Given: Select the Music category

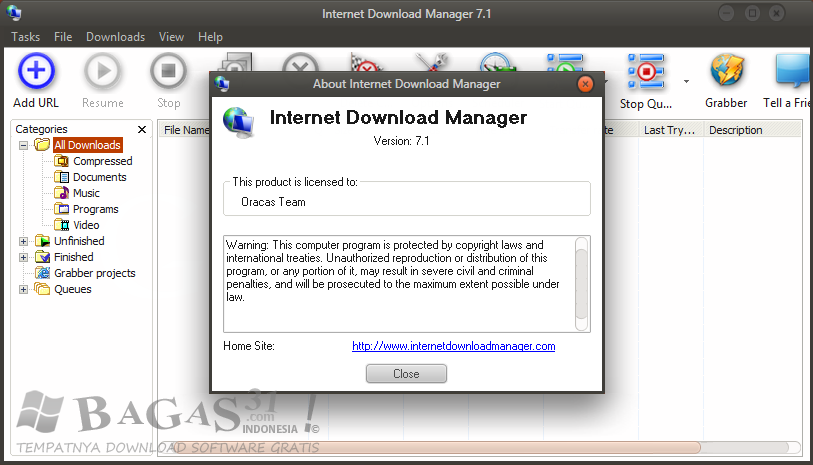Looking at the screenshot, I should click(86, 193).
